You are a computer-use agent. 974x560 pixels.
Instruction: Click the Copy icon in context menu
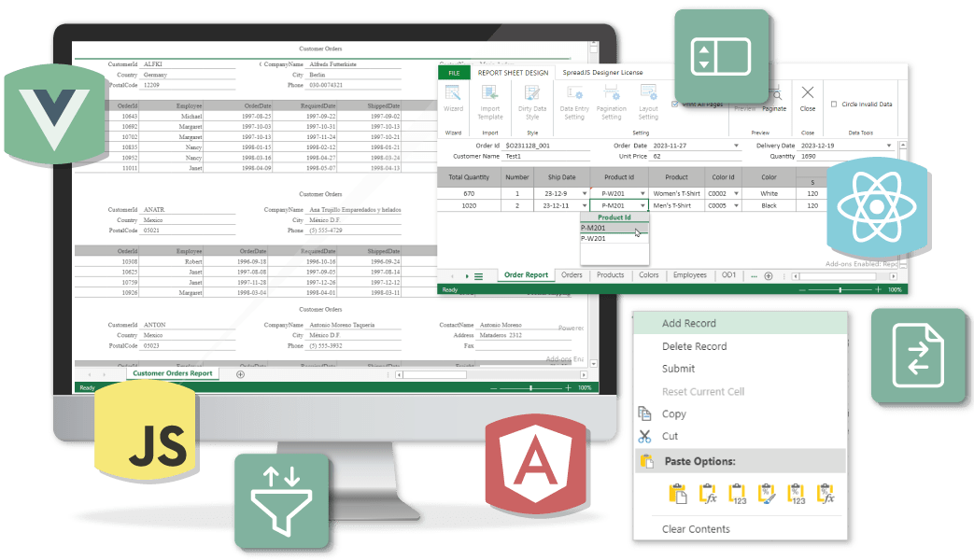point(644,413)
